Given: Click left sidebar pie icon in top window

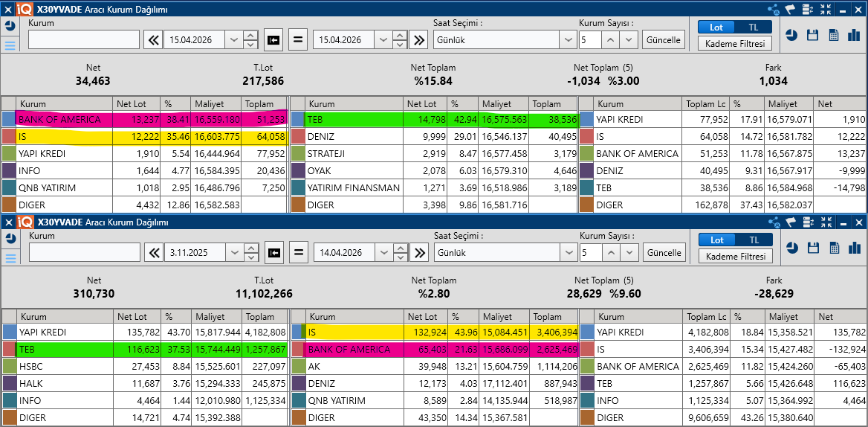Looking at the screenshot, I should click(10, 25).
